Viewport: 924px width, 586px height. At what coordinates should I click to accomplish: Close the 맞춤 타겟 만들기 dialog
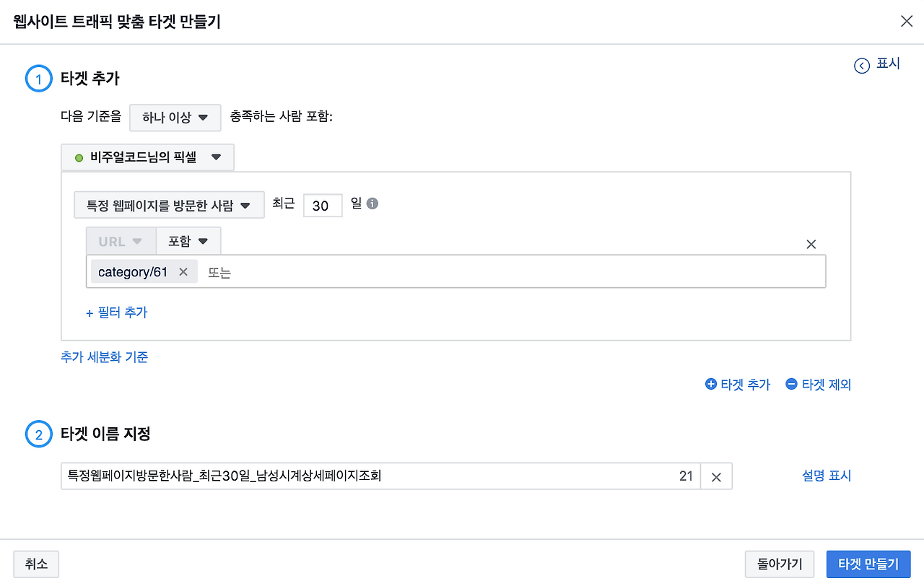907,21
